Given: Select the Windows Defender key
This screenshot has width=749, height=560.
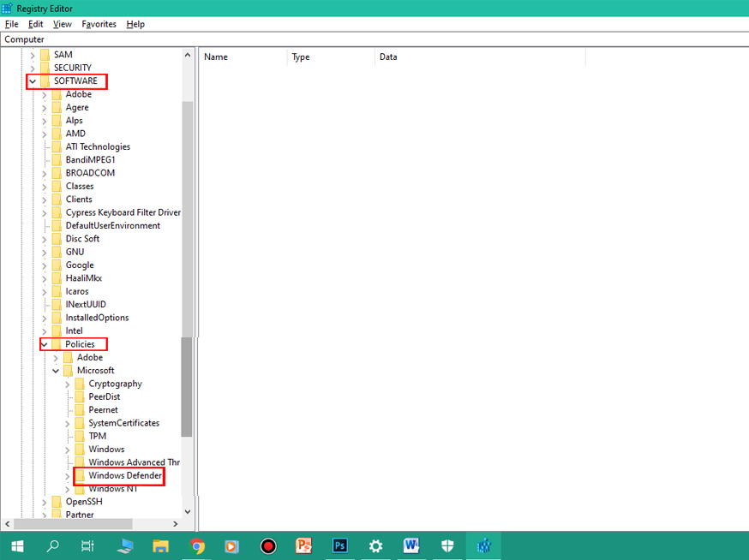Looking at the screenshot, I should (125, 475).
